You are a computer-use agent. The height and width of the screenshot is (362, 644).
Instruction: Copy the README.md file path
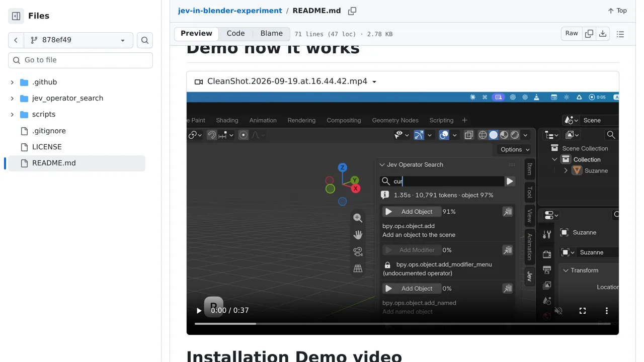352,11
